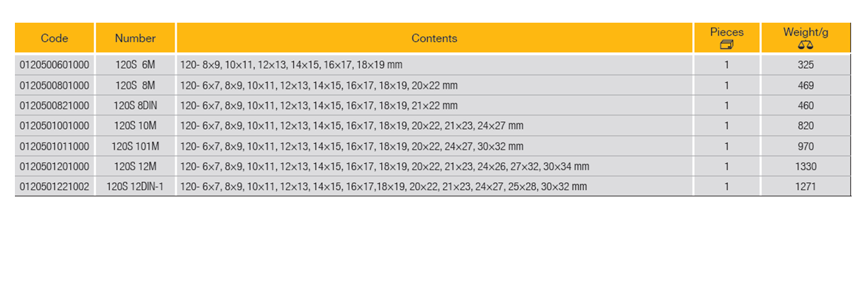Click the pieces box icon in header
Viewport: 868px width, 307px height.
[726, 45]
